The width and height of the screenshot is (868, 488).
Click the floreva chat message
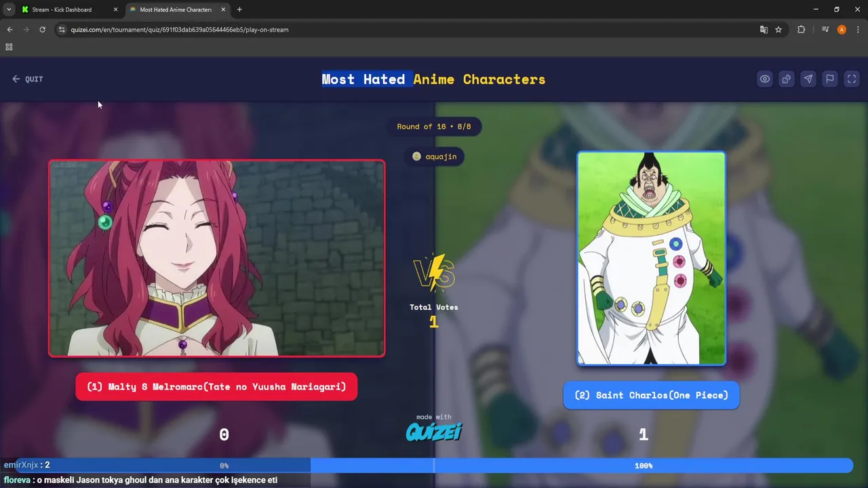pos(140,480)
